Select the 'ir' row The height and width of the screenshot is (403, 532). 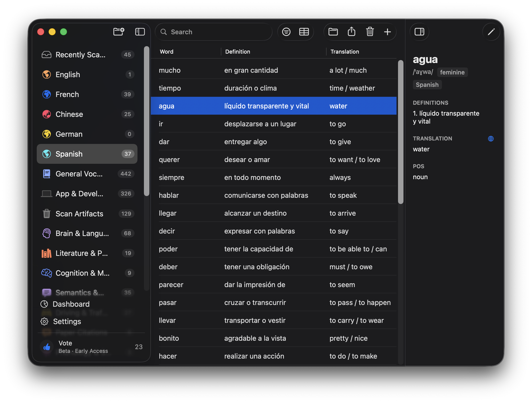(x=274, y=124)
